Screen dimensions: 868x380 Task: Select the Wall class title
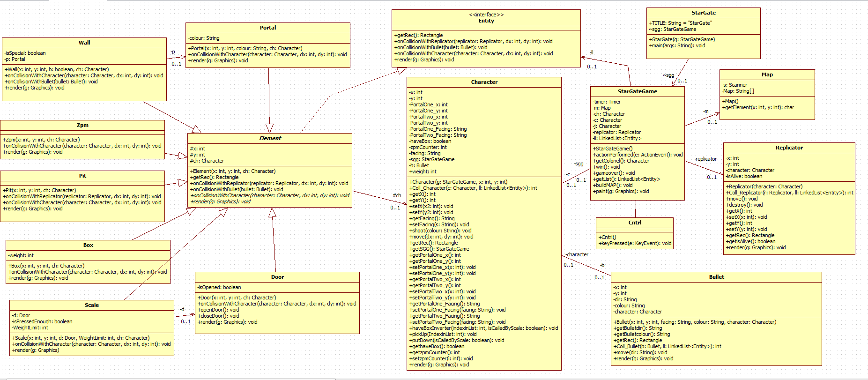point(84,43)
